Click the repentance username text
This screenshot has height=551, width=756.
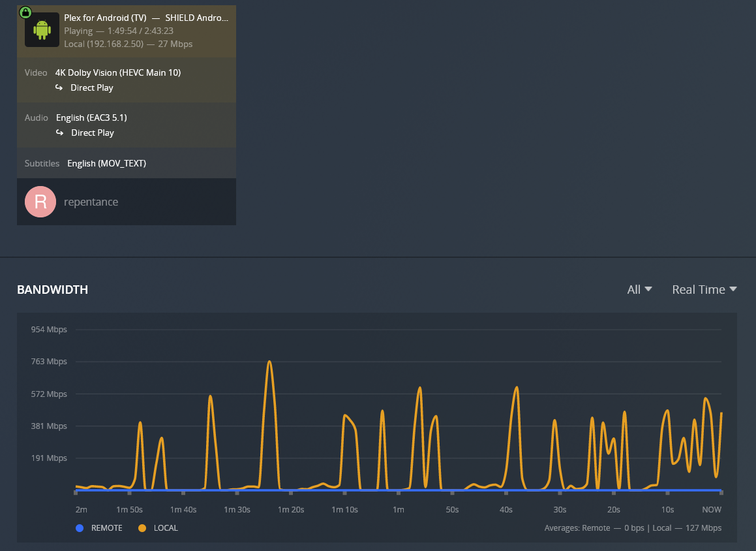click(x=91, y=202)
